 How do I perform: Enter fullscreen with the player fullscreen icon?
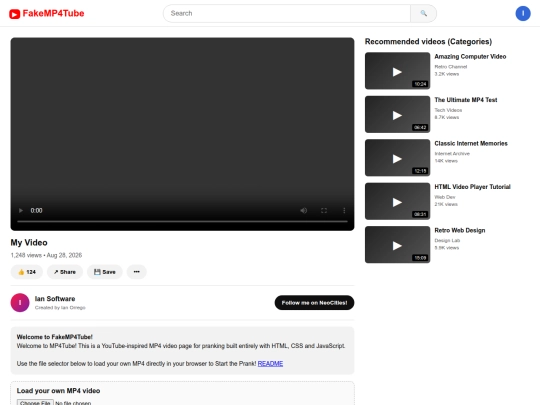point(324,210)
